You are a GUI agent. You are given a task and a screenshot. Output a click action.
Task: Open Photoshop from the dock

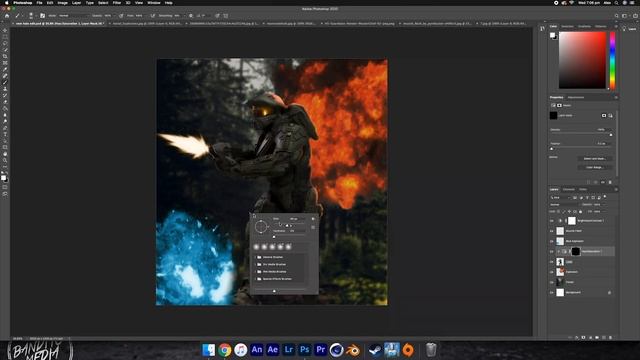pyautogui.click(x=304, y=350)
